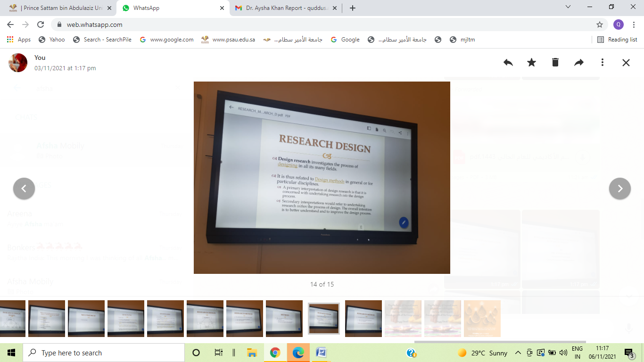Screen dimensions: 644x362
Task: Open the Reading list panel
Action: (617, 40)
